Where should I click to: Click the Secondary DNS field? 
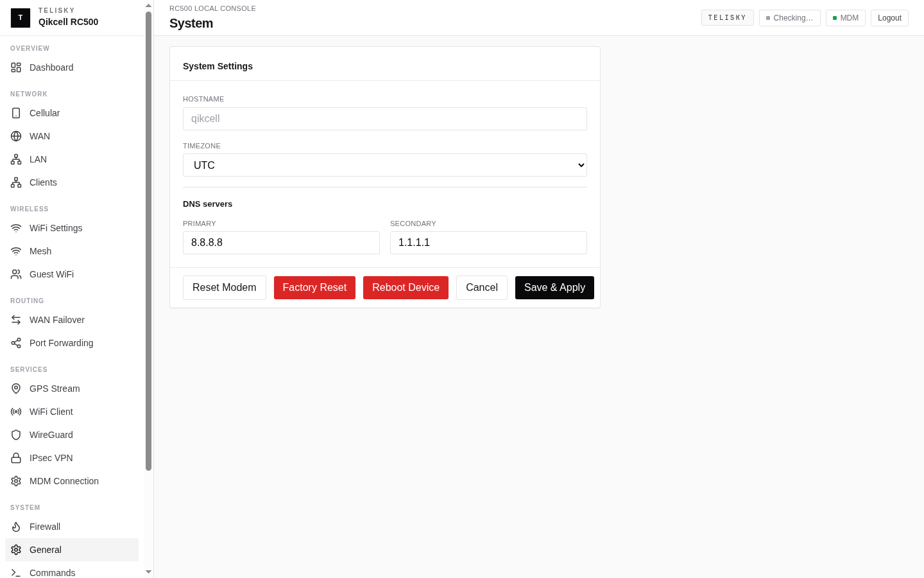click(x=488, y=243)
